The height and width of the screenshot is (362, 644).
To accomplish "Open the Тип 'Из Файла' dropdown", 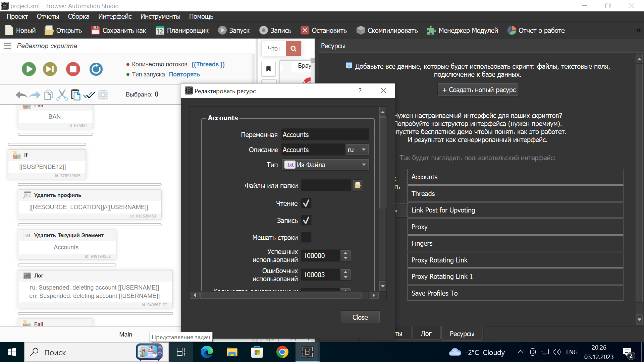I will [325, 165].
